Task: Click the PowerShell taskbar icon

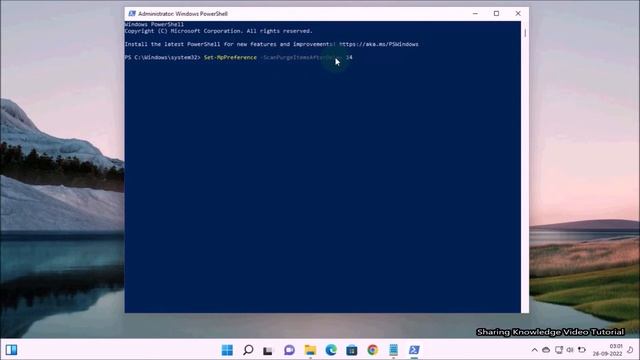Action: [414, 350]
